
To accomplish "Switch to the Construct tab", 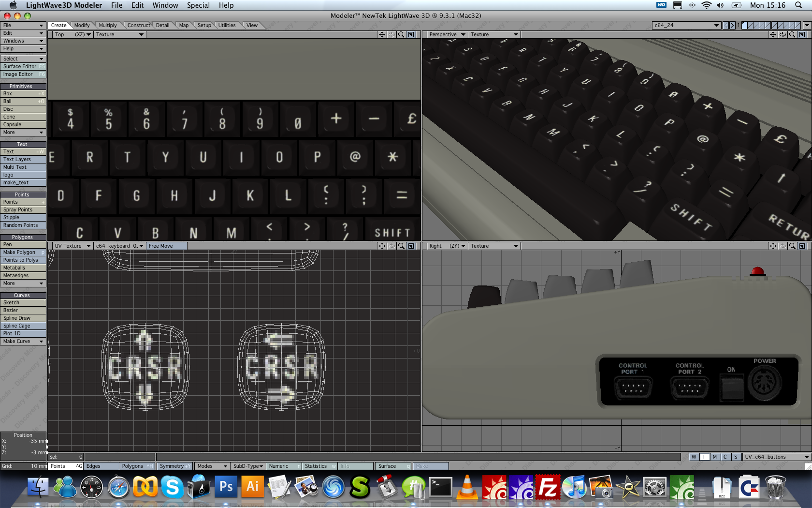I will coord(139,25).
